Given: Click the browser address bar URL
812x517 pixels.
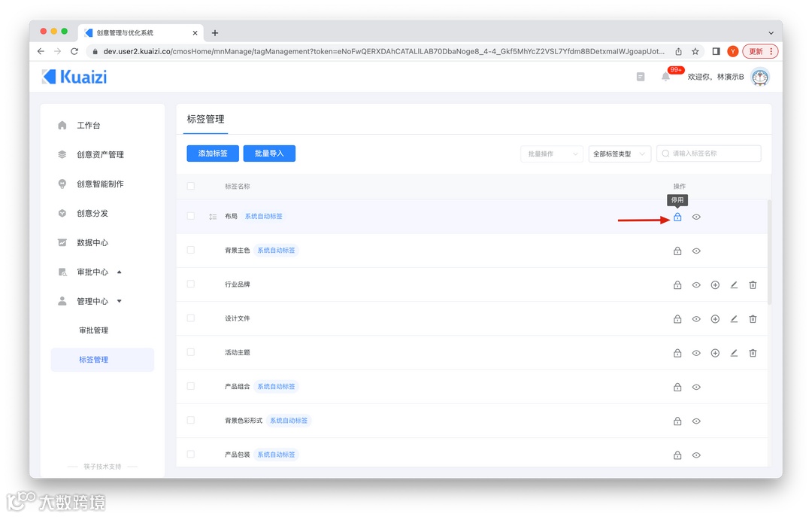Looking at the screenshot, I should click(x=383, y=51).
